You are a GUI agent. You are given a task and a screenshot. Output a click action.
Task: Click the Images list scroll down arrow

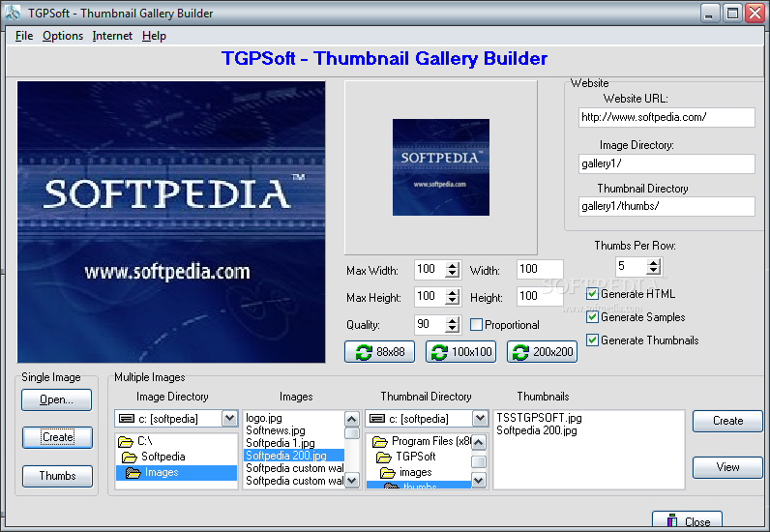[351, 480]
